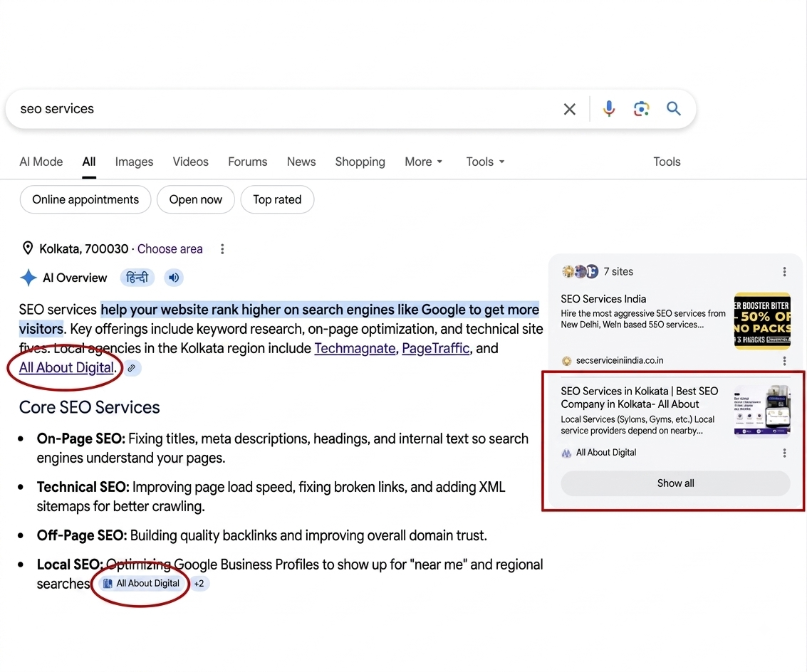Image resolution: width=807 pixels, height=672 pixels.
Task: Open the PageTraffic link
Action: [436, 348]
